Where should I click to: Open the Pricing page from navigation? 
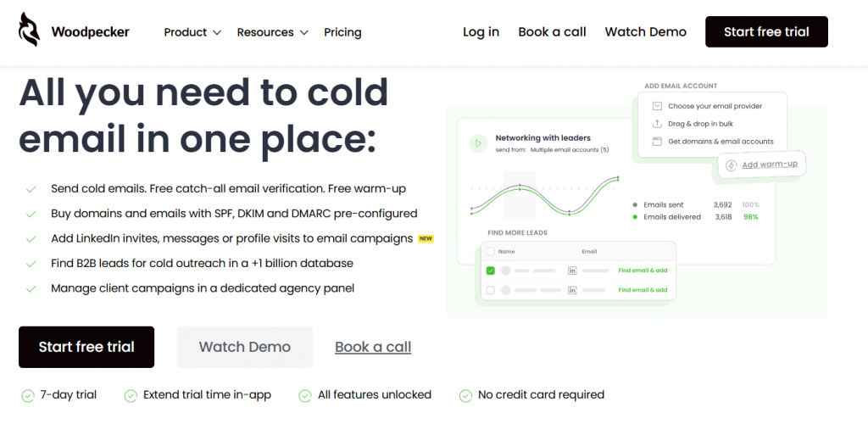point(342,32)
